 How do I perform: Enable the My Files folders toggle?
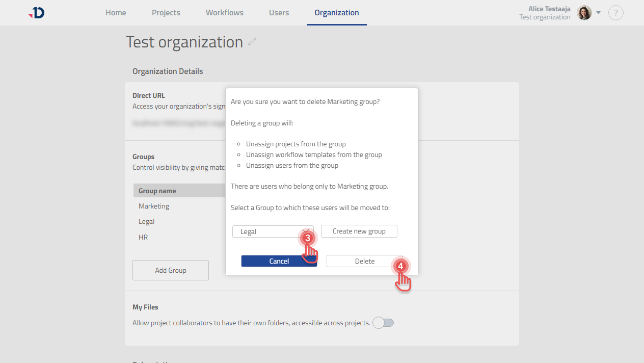point(383,323)
